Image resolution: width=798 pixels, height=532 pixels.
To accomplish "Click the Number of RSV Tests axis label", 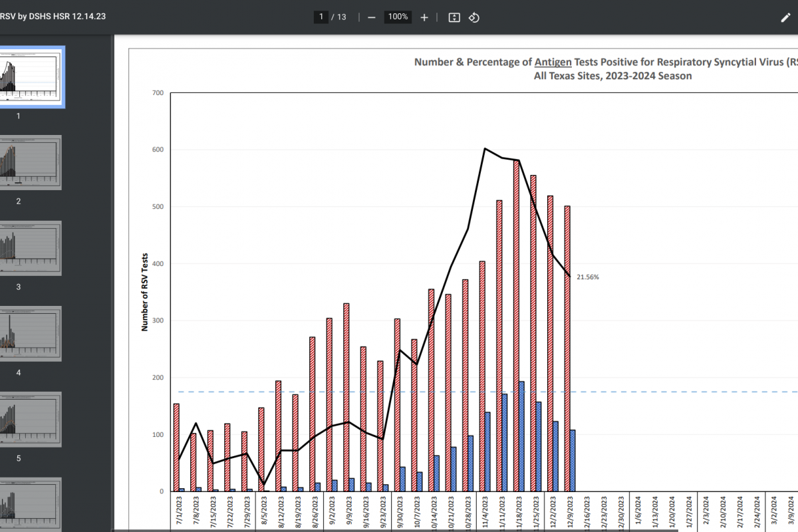I will click(144, 293).
